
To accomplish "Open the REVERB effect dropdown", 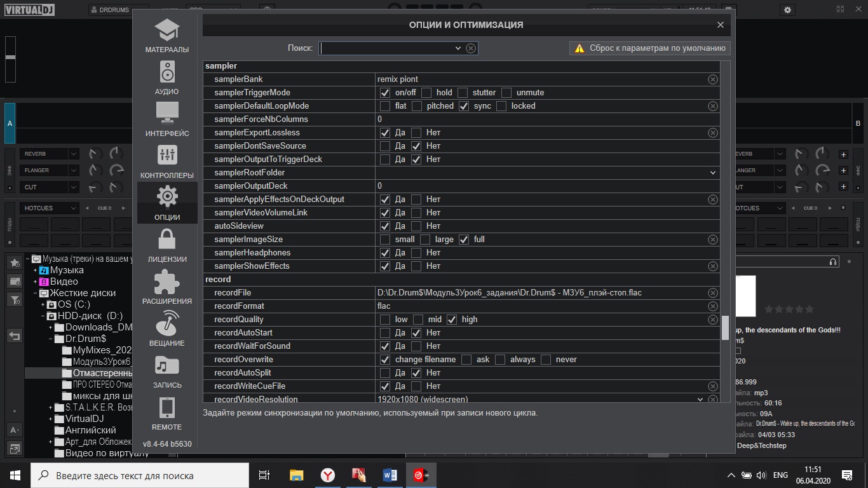I will 74,154.
